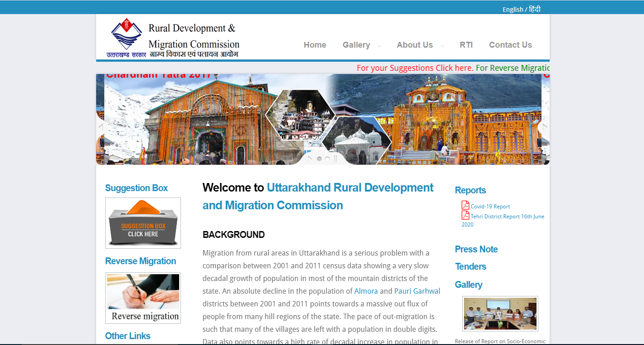The height and width of the screenshot is (345, 644).
Task: Click 'Release of Report on Socio-Economic' caption
Action: 500,341
